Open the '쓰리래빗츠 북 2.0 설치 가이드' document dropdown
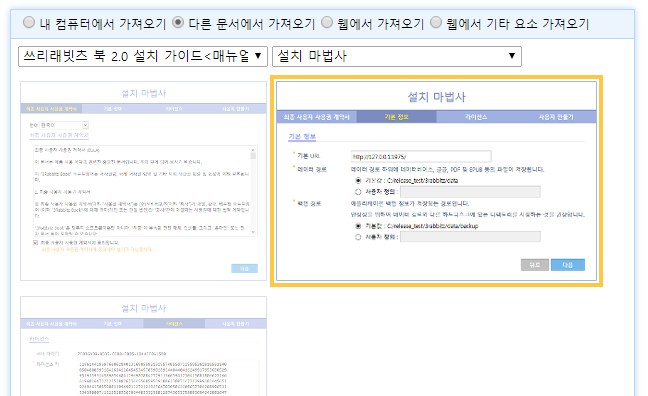 143,56
